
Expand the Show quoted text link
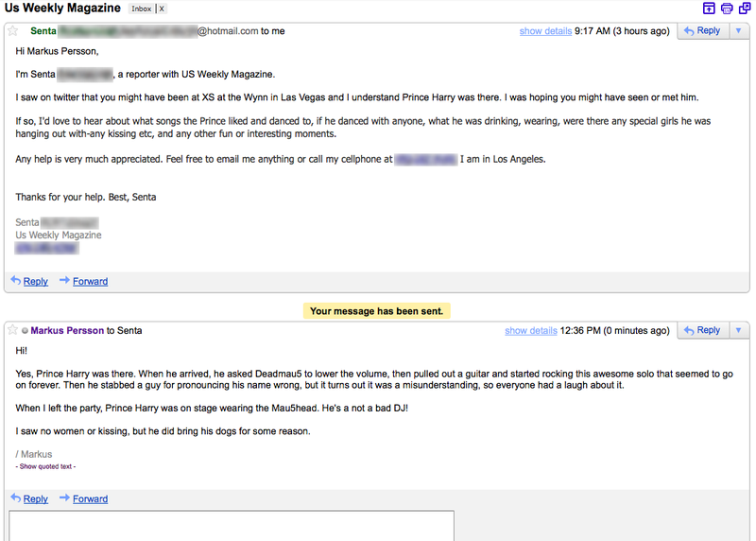pos(45,466)
